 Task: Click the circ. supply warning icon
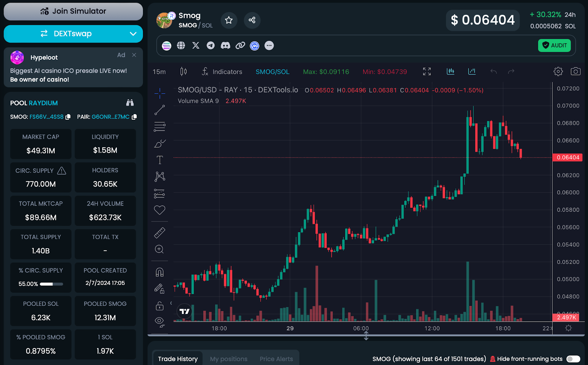click(62, 171)
